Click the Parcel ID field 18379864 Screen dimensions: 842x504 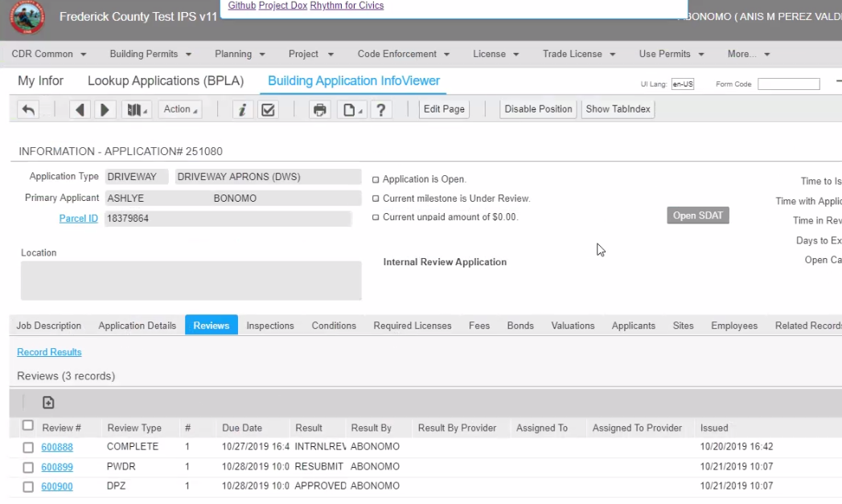[228, 219]
